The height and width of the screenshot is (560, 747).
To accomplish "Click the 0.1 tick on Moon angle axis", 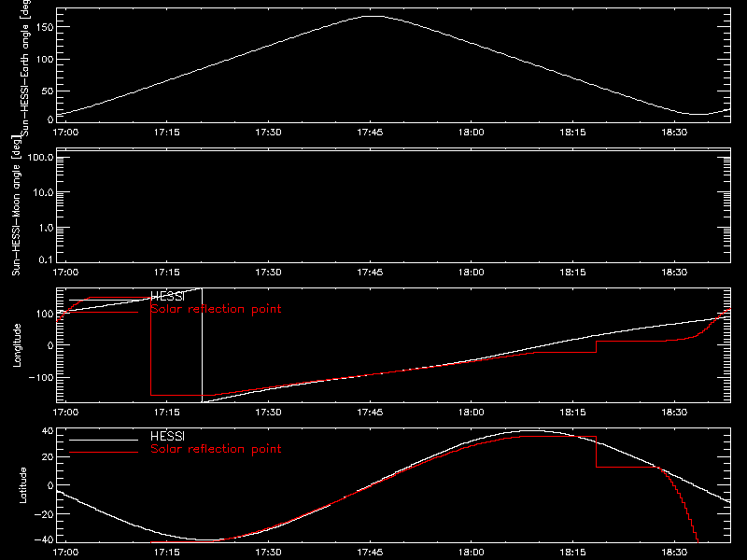I will pos(46,259).
